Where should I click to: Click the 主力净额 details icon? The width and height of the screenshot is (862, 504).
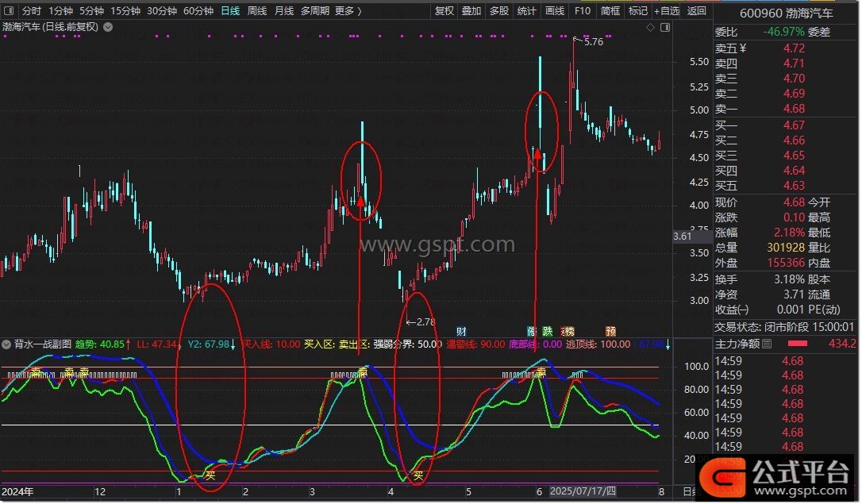click(767, 344)
